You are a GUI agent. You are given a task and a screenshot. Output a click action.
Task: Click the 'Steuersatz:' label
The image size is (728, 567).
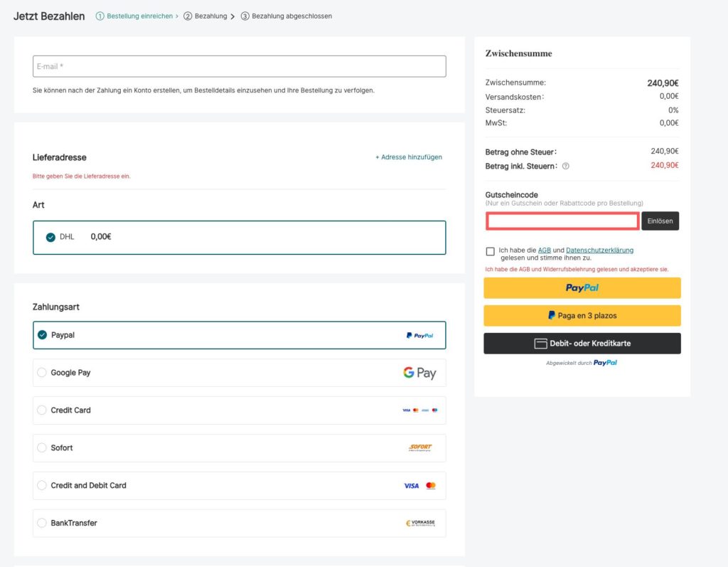click(x=505, y=110)
